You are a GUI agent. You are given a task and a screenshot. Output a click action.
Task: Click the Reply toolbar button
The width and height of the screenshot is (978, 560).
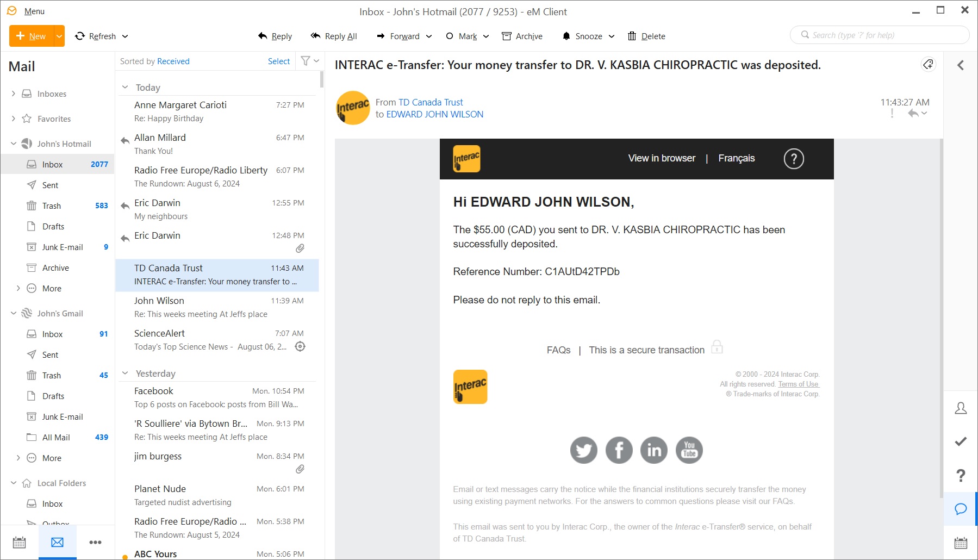click(275, 36)
